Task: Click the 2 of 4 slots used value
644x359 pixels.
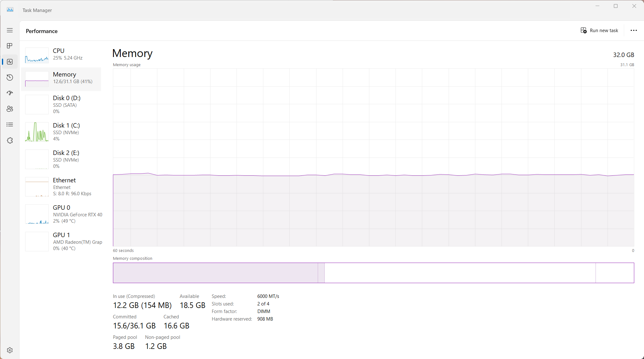Action: 263,304
